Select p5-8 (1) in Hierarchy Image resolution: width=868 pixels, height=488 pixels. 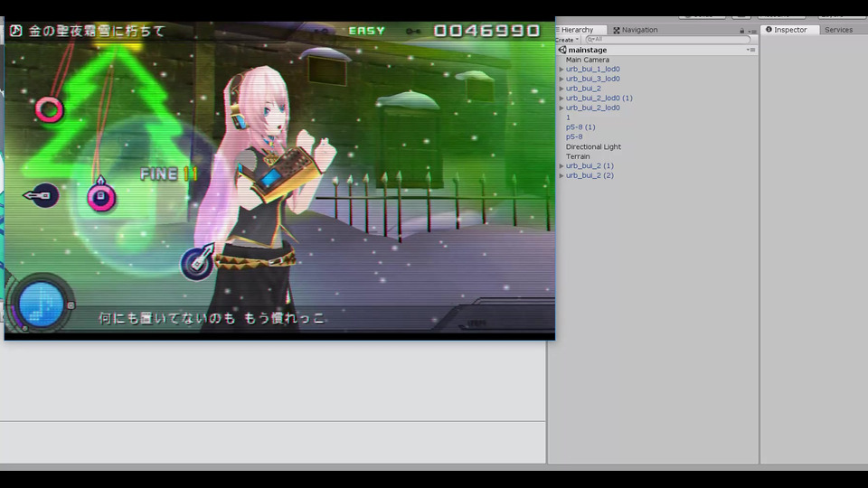580,127
